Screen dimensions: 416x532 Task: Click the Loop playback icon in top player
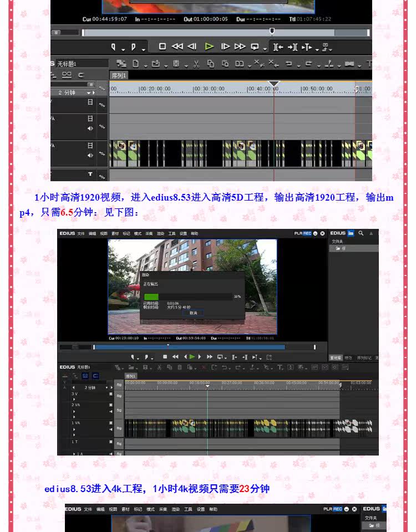pyautogui.click(x=255, y=47)
